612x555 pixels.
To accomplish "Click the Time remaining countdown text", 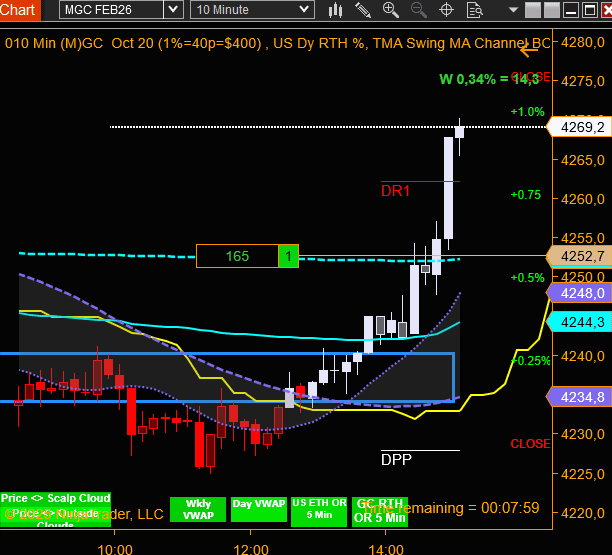I will 452,508.
